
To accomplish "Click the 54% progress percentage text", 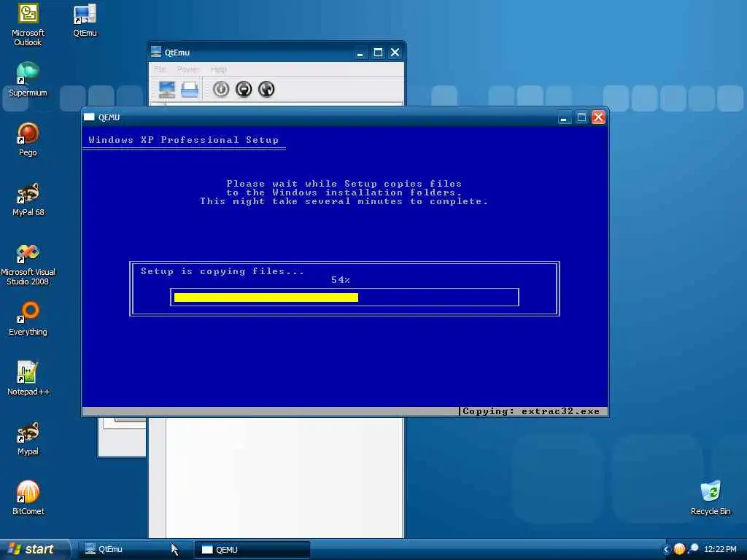I will [x=341, y=280].
